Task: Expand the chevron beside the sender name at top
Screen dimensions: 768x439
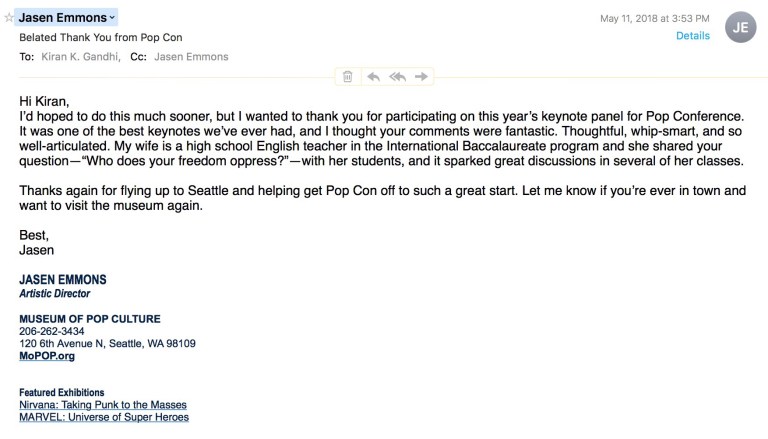Action: pos(112,18)
